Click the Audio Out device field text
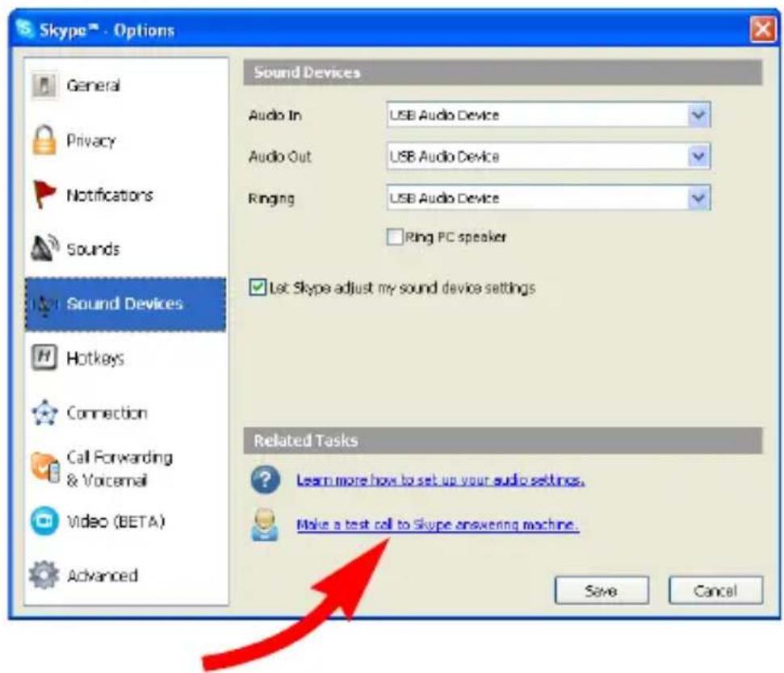This screenshot has width=784, height=673. pyautogui.click(x=445, y=157)
